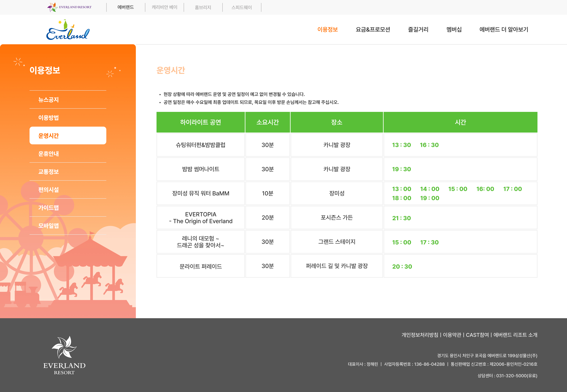Click the Everland Resort logo in top bar
The height and width of the screenshot is (392, 567).
click(x=69, y=7)
